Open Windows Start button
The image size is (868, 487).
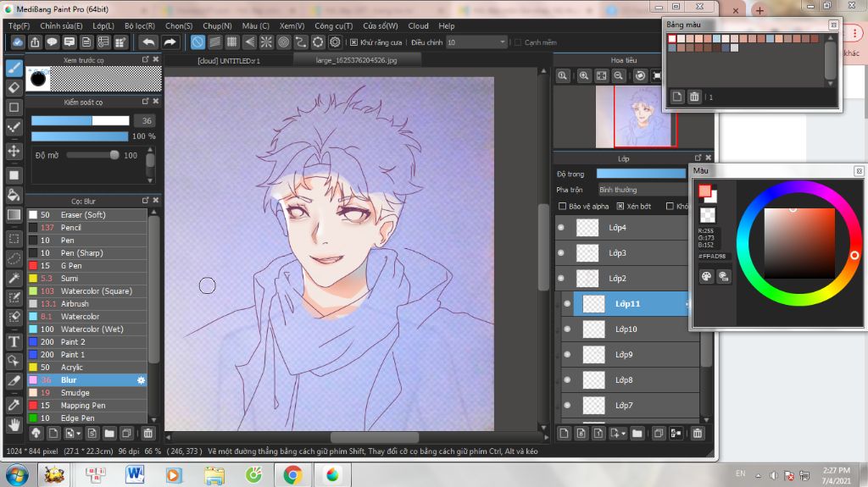pyautogui.click(x=17, y=475)
